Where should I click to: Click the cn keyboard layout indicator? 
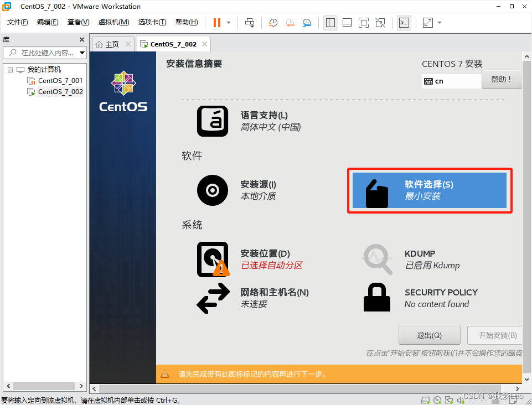(x=451, y=81)
